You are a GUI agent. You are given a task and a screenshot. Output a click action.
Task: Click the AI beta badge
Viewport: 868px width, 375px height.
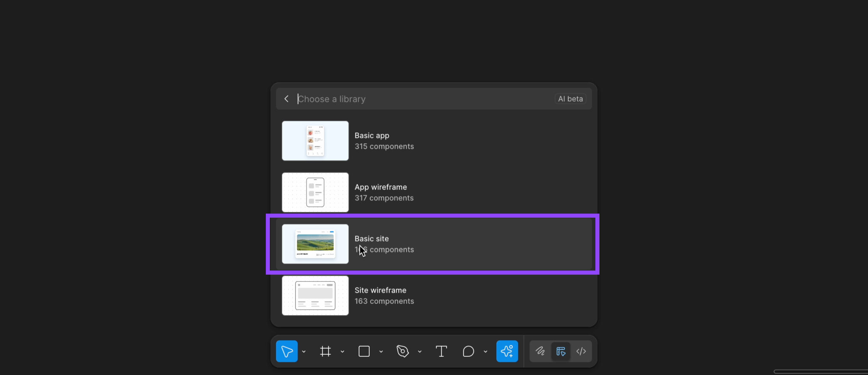570,99
